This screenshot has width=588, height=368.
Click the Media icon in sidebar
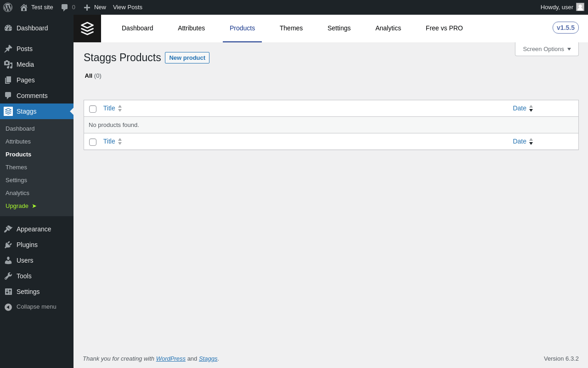click(x=8, y=64)
